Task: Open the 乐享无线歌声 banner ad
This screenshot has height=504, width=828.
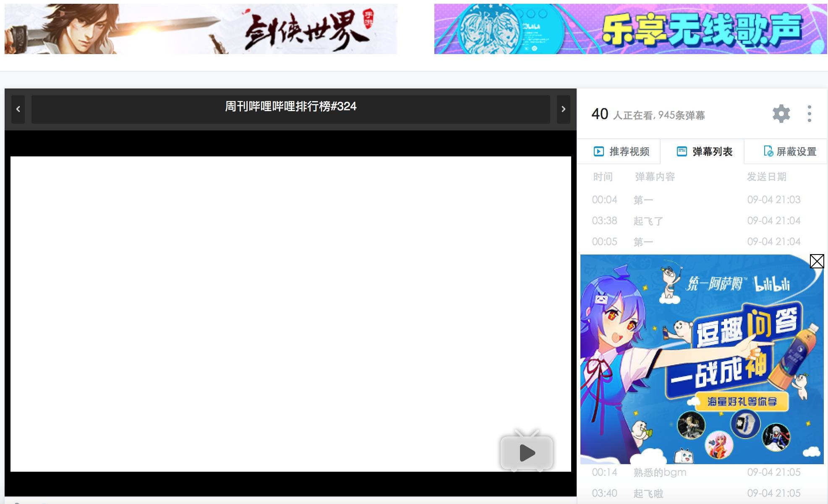Action: [x=630, y=29]
